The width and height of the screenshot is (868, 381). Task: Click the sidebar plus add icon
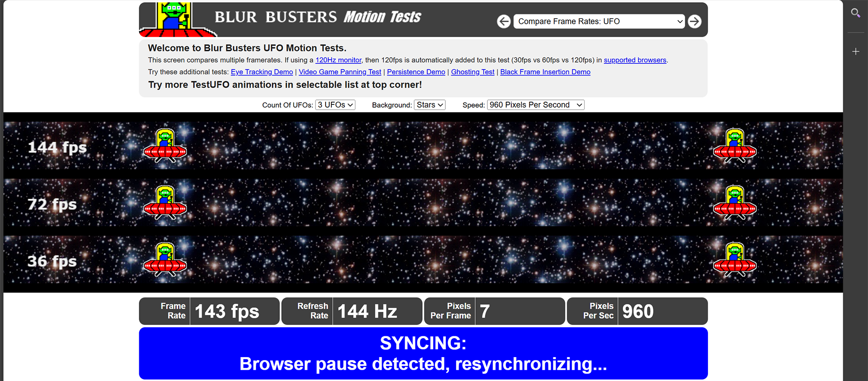[x=855, y=52]
